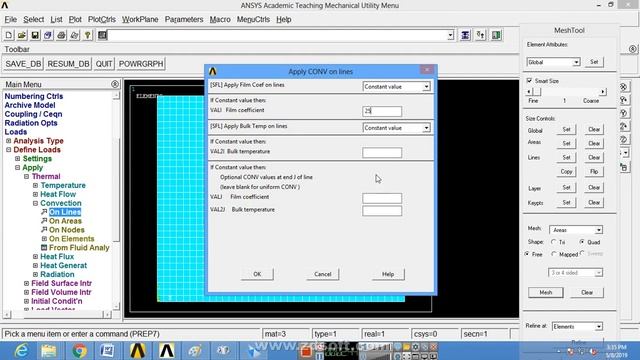Open the command input history dropdown arrow
Image resolution: width=640 pixels, height=360 pixels.
[450, 35]
